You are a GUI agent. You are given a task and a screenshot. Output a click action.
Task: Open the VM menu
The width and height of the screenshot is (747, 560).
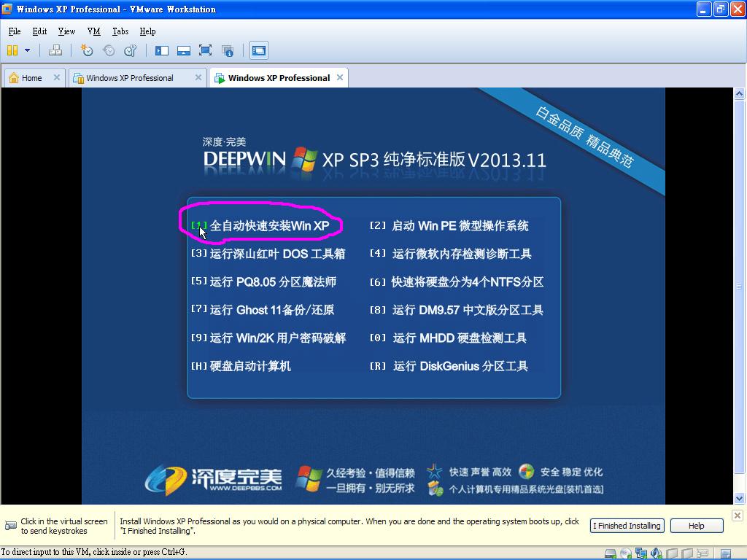click(94, 31)
